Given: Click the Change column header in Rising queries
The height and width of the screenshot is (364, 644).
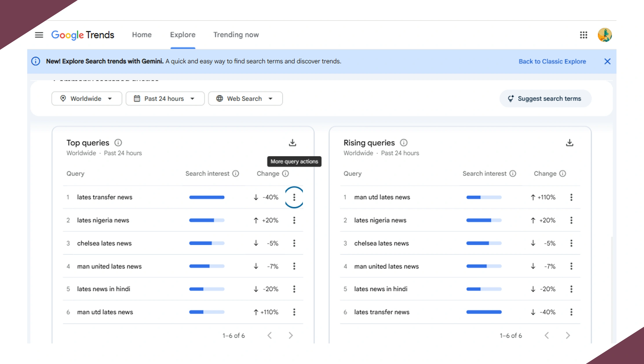Looking at the screenshot, I should click(545, 173).
